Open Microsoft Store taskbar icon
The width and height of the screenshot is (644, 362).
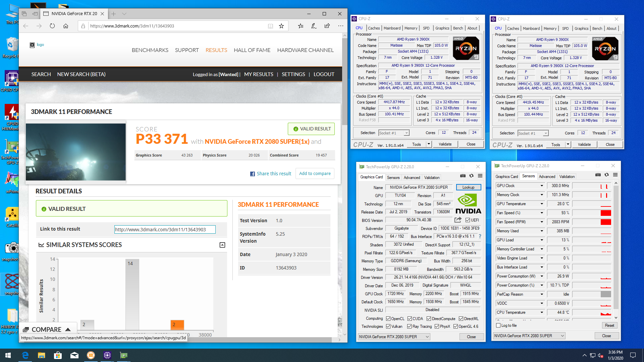58,355
